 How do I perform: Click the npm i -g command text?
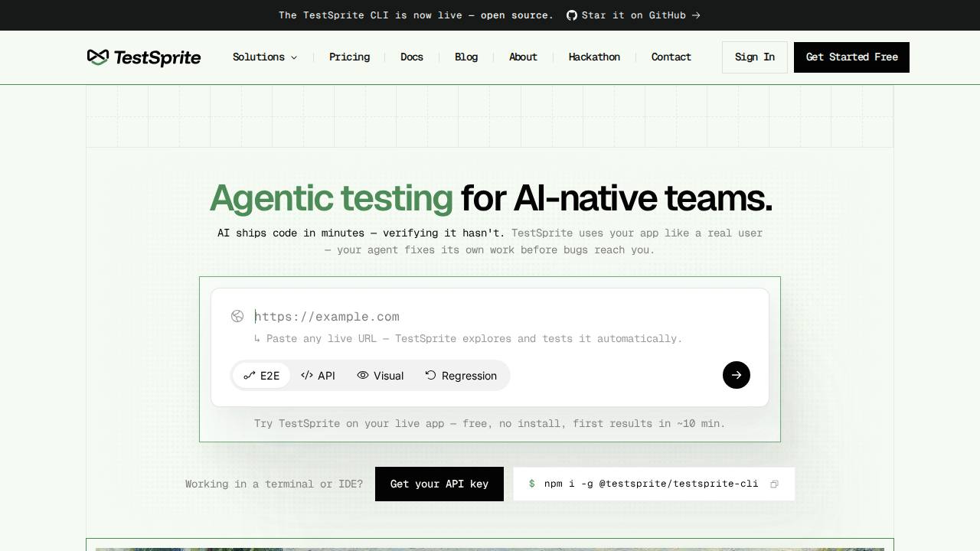651,484
